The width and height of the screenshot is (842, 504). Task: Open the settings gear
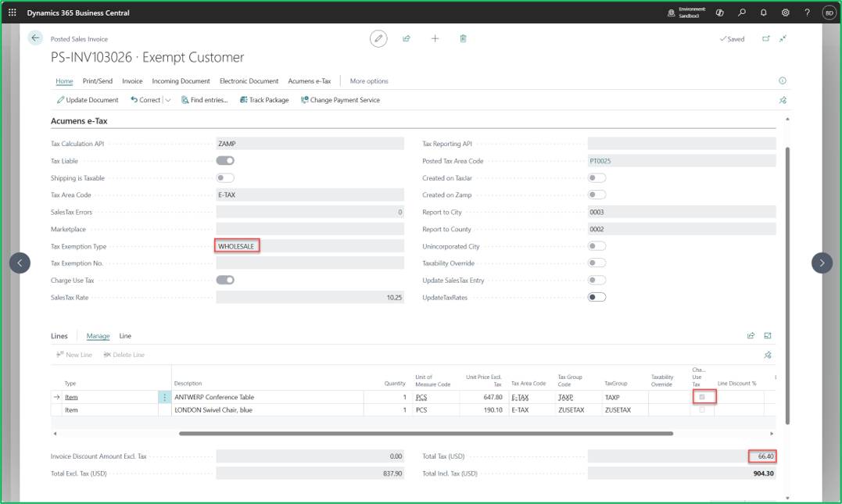(785, 13)
